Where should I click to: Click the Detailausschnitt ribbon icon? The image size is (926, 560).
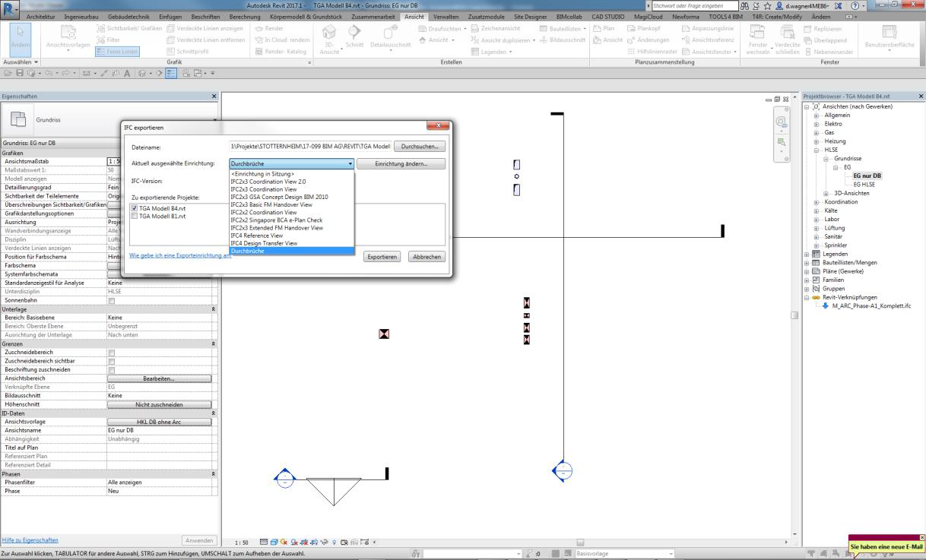pyautogui.click(x=390, y=33)
